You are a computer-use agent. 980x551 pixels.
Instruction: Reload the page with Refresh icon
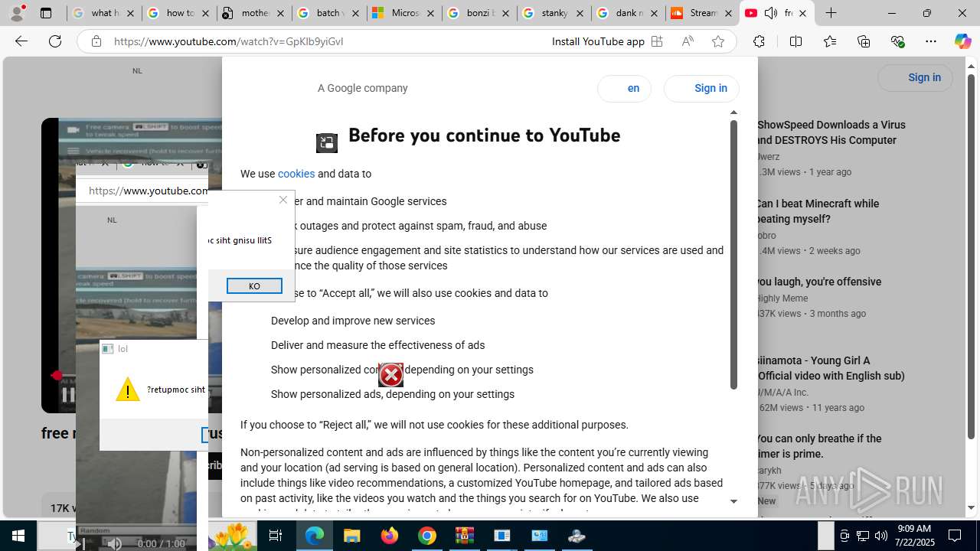(55, 41)
